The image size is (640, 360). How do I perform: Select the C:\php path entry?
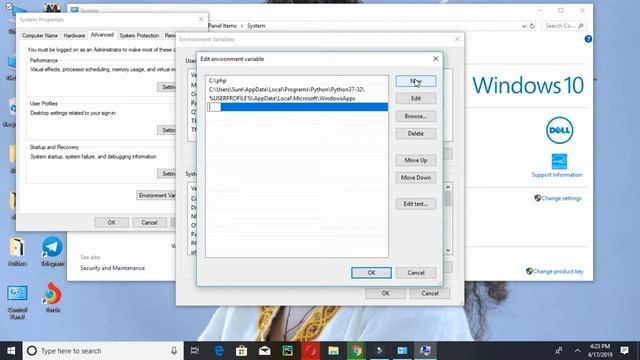coord(297,80)
